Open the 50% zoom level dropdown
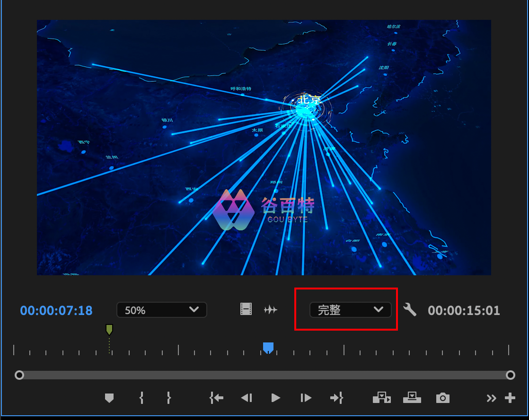The height and width of the screenshot is (420, 529). click(x=161, y=310)
